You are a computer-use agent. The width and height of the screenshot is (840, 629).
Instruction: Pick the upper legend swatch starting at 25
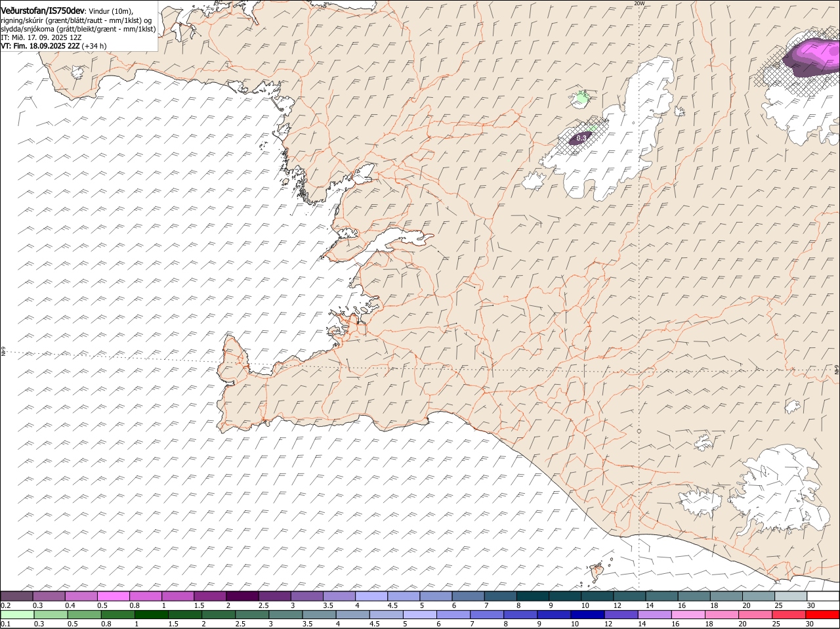pyautogui.click(x=791, y=596)
